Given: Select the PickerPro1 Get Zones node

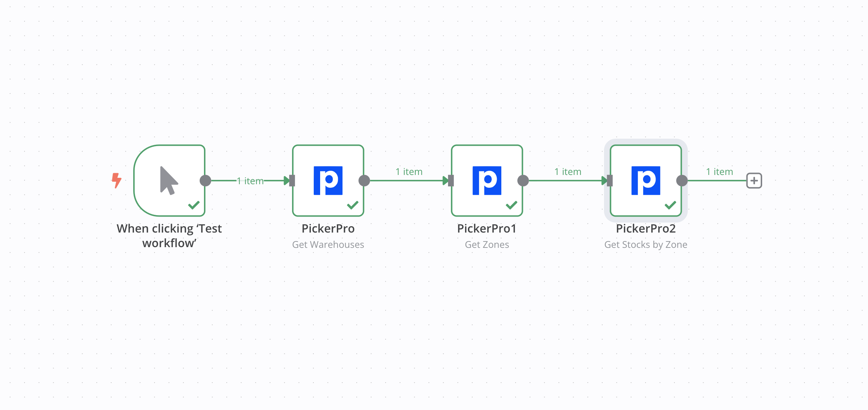Looking at the screenshot, I should tap(487, 180).
